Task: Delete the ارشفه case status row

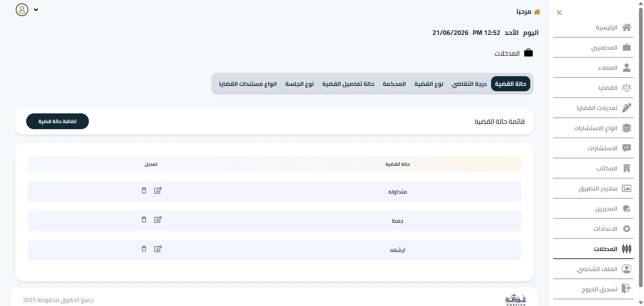Action: 144,249
